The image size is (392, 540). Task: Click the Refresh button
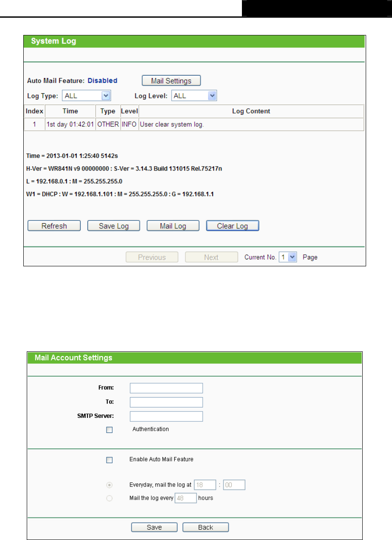54,226
